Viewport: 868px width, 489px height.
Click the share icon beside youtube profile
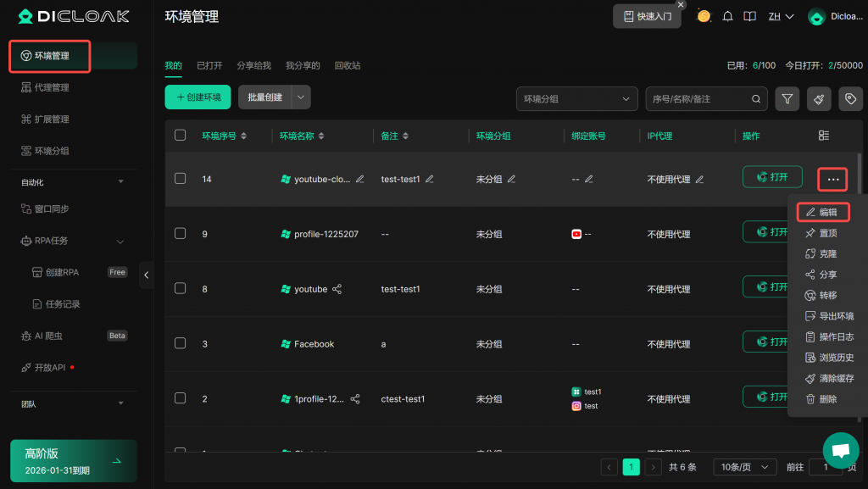click(337, 289)
